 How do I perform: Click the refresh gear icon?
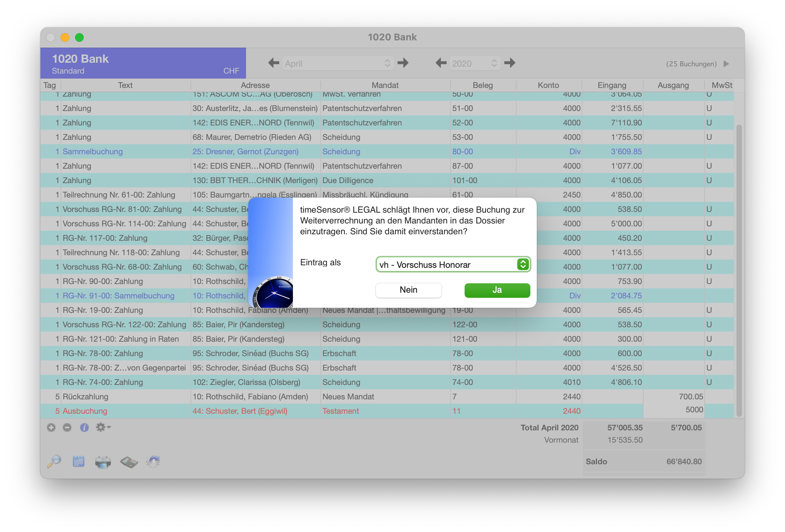[153, 461]
